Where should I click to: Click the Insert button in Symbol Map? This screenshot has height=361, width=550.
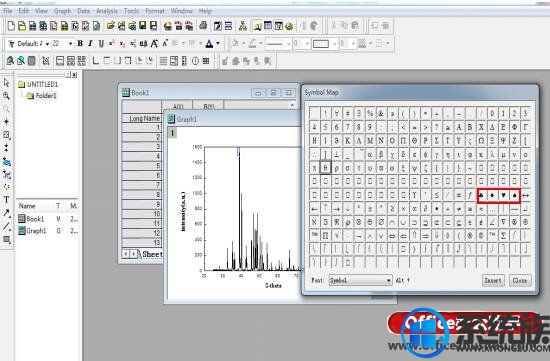point(493,280)
